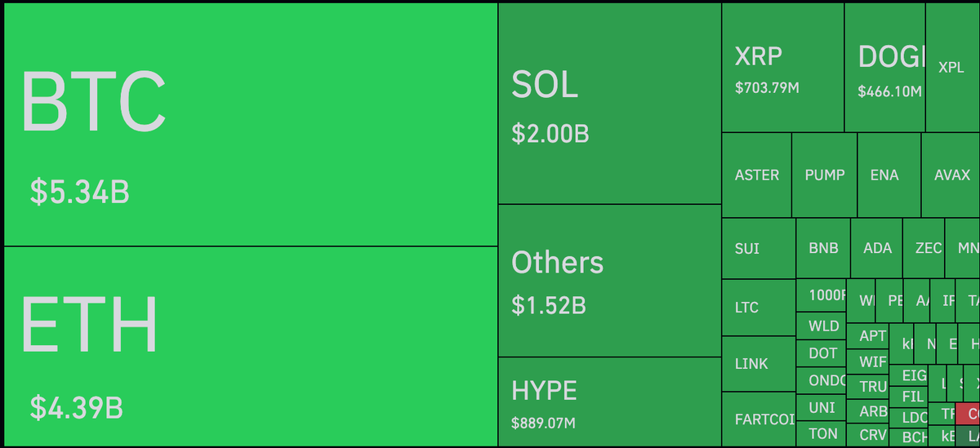The width and height of the screenshot is (980, 448).
Task: Open the PUMP tile
Action: click(824, 175)
